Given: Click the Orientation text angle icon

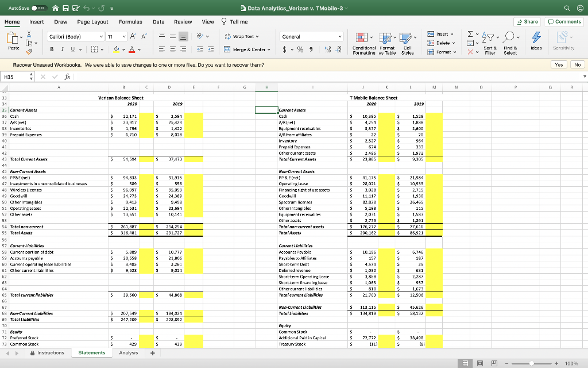Looking at the screenshot, I should (200, 36).
